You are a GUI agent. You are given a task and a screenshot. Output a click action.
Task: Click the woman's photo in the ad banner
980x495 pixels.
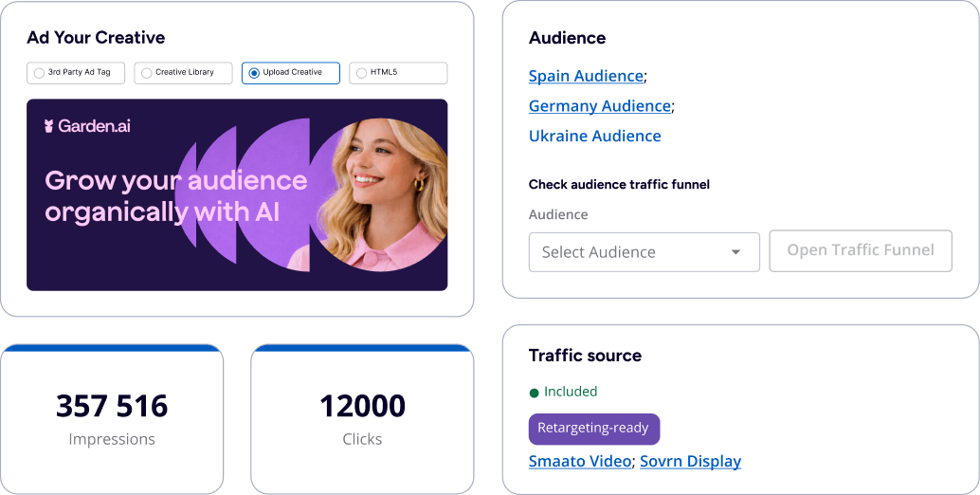[379, 194]
